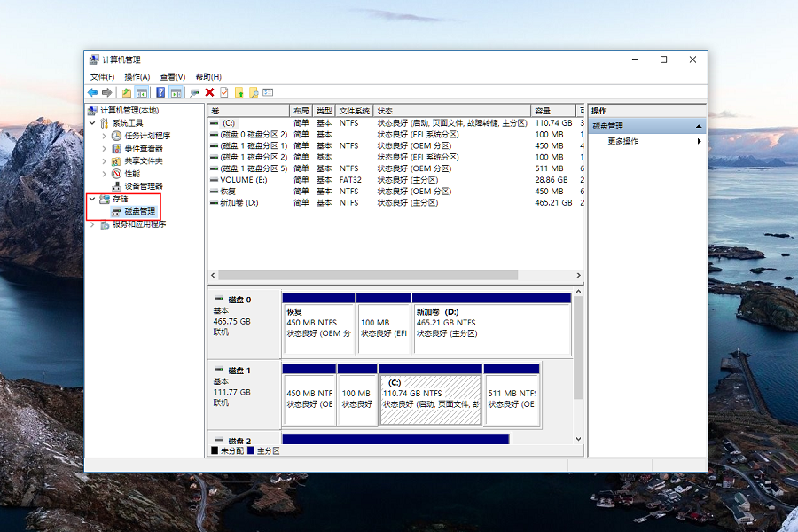The image size is (798, 532).
Task: Sort by the 文件系统 column header
Action: [354, 111]
